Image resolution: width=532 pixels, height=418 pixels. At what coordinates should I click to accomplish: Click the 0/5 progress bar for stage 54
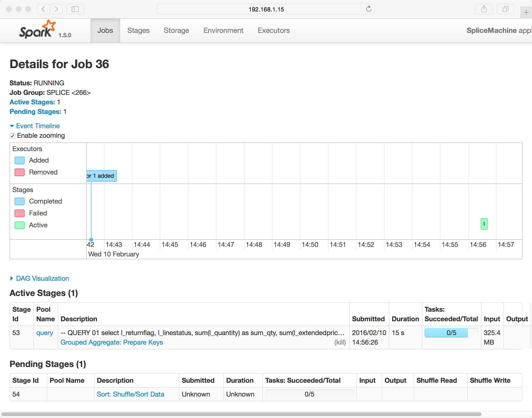[309, 394]
